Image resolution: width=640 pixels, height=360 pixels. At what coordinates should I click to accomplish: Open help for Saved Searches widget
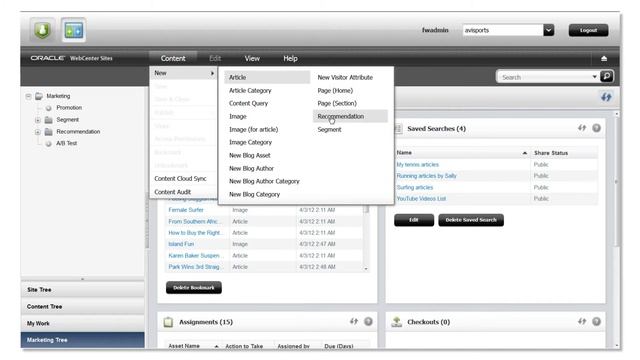(596, 128)
